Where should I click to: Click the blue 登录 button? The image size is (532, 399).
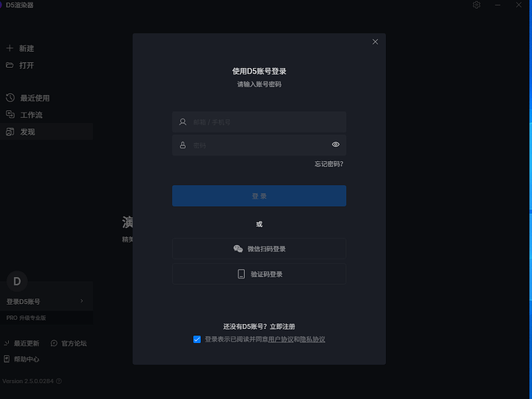[x=259, y=196]
